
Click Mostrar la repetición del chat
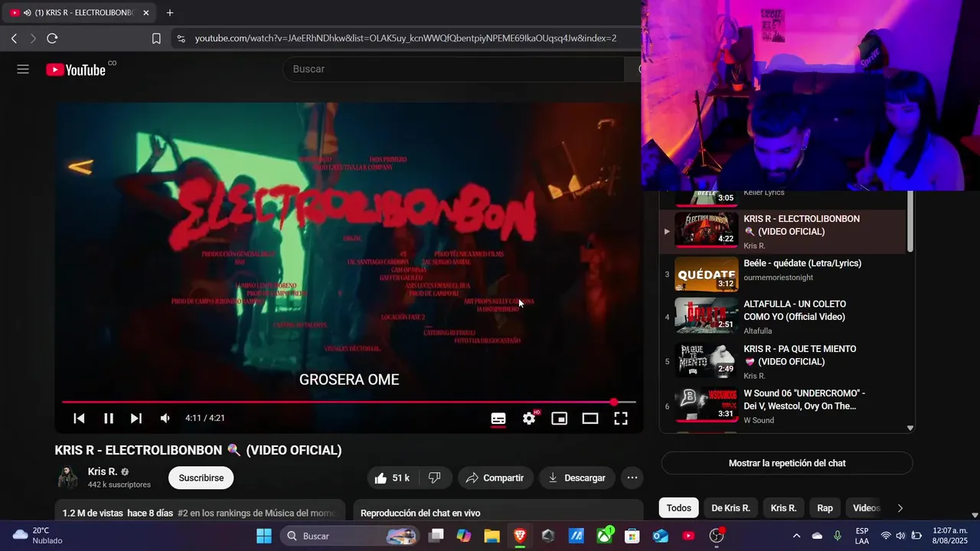[x=787, y=463]
